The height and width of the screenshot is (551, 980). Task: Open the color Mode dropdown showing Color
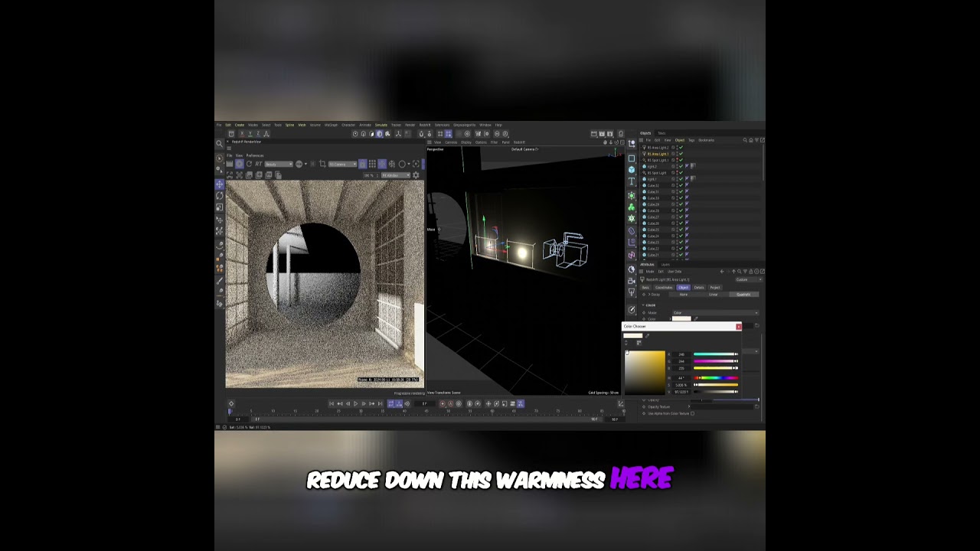point(716,313)
